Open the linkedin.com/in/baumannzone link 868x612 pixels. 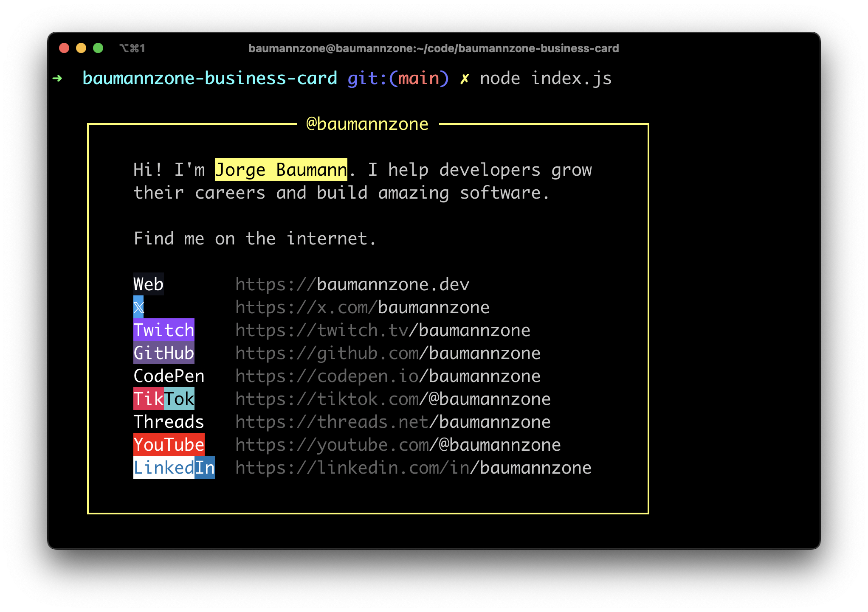click(413, 468)
